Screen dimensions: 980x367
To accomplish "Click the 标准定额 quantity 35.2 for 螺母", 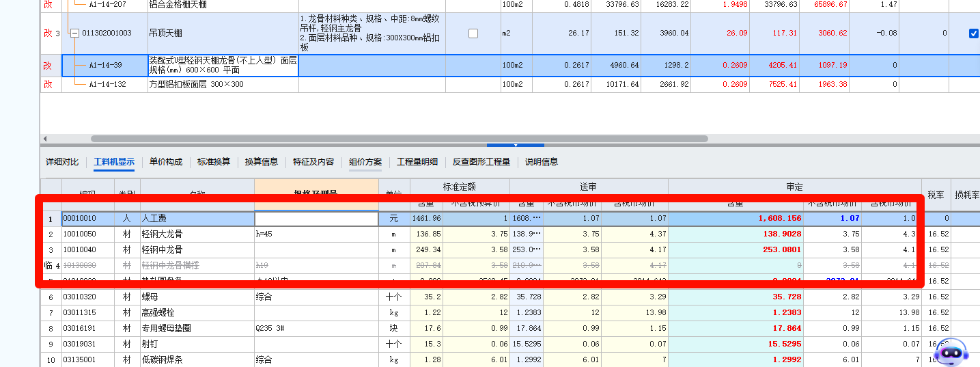I will click(x=426, y=297).
